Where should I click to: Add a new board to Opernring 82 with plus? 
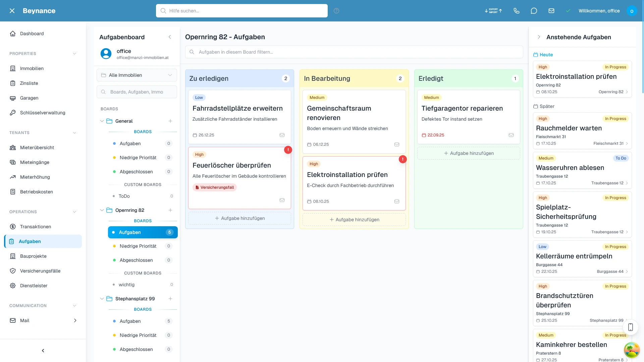170,210
